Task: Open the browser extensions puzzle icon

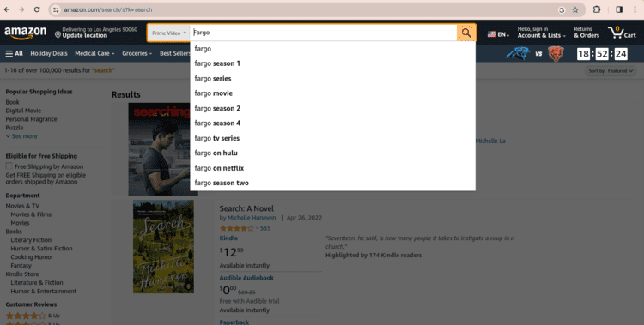Action: tap(597, 9)
